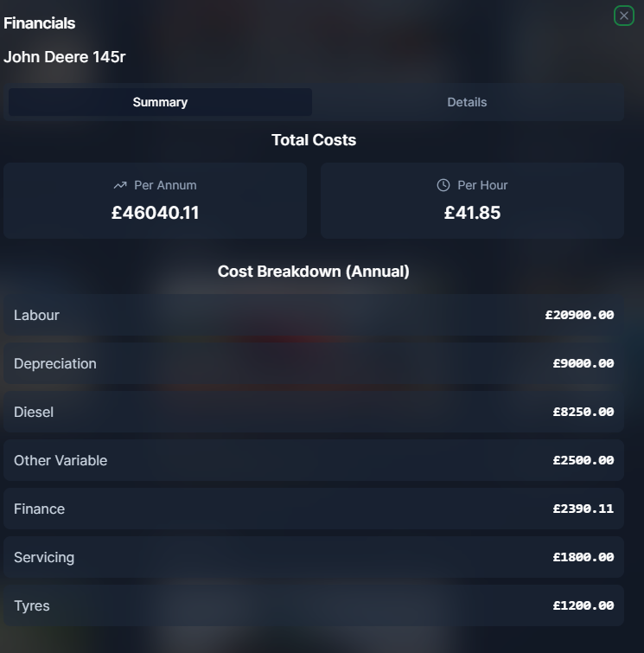Click the Per Hour clock icon
Image resolution: width=644 pixels, height=653 pixels.
pos(443,185)
